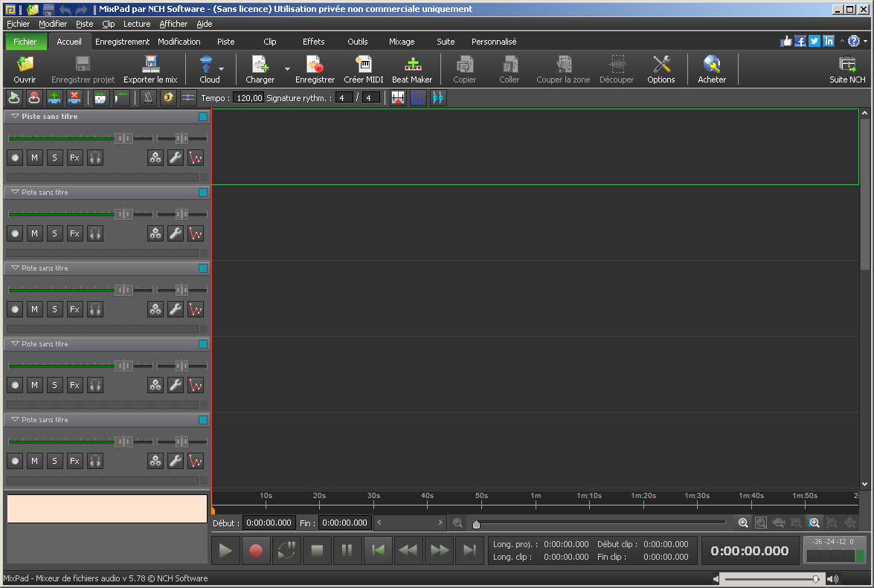
Task: Click the blue grid snapping icon
Action: (x=418, y=98)
